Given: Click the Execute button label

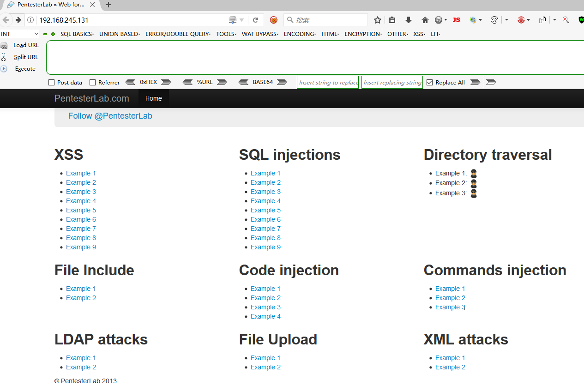Looking at the screenshot, I should [25, 69].
